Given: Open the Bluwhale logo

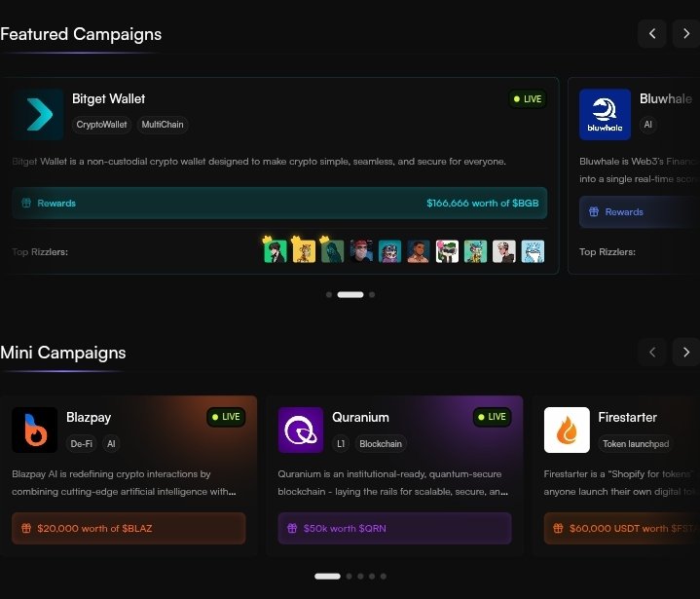Looking at the screenshot, I should point(605,114).
